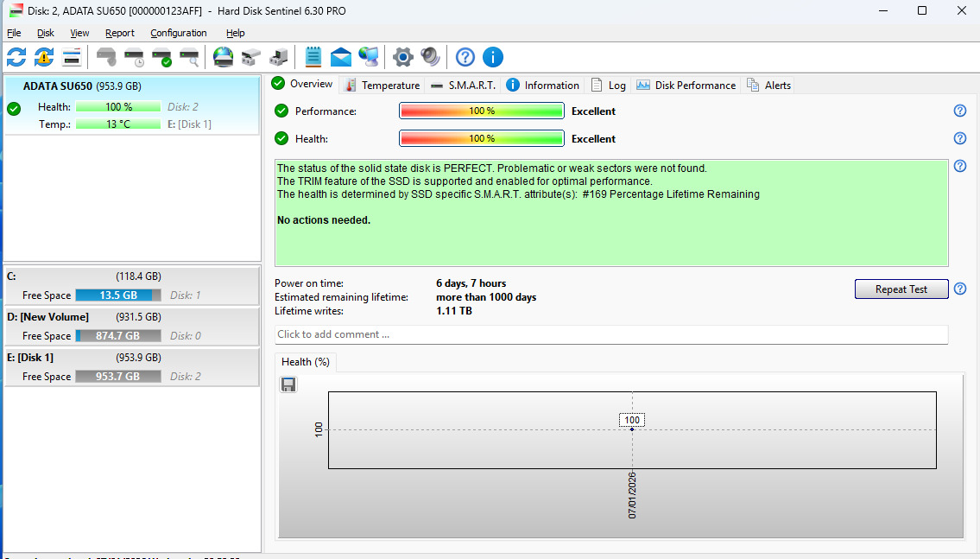Image resolution: width=980 pixels, height=559 pixels.
Task: Open the disk list panel toolbar icon
Action: point(72,58)
